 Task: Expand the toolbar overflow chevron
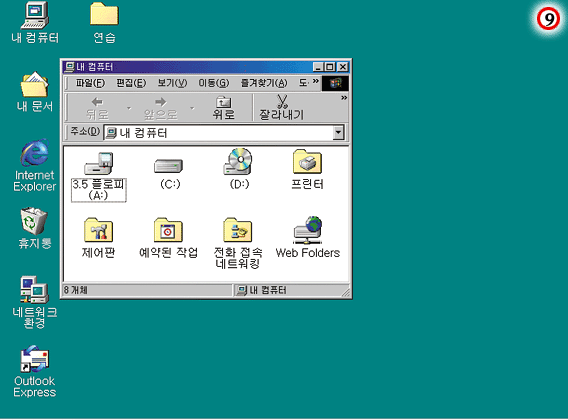[344, 98]
